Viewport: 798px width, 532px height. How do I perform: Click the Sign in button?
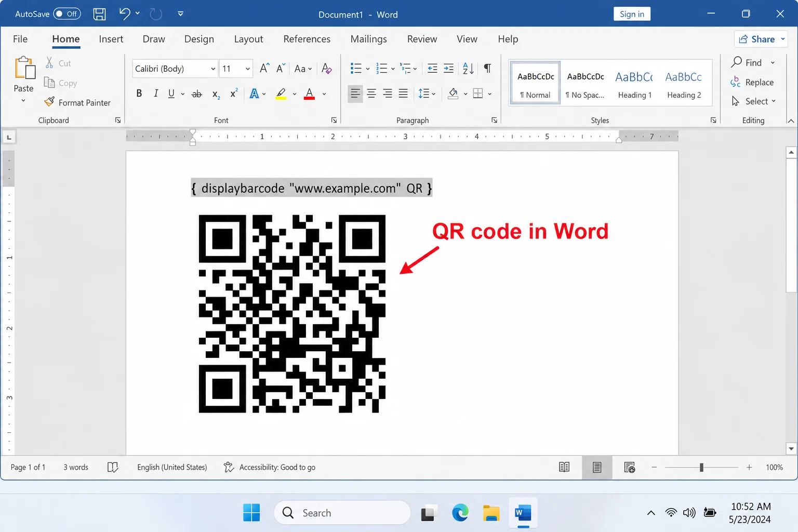(x=632, y=14)
